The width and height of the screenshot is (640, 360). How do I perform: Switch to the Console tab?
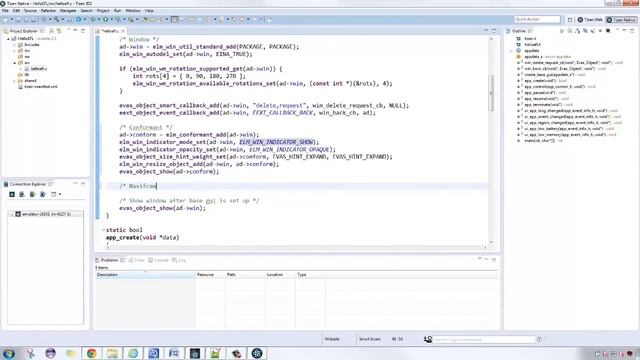click(x=159, y=260)
